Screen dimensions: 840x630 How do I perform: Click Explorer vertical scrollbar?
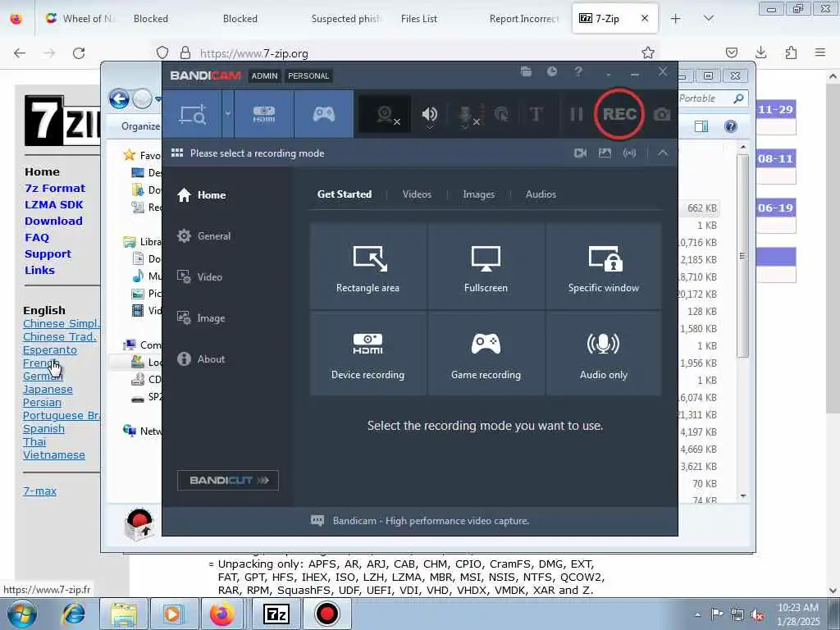(x=742, y=256)
